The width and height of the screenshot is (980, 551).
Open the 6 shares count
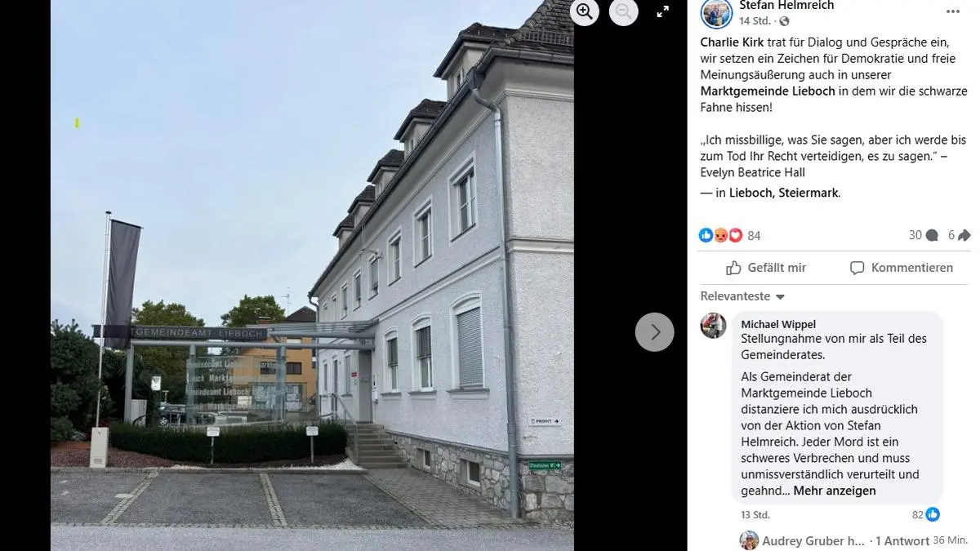(x=959, y=235)
